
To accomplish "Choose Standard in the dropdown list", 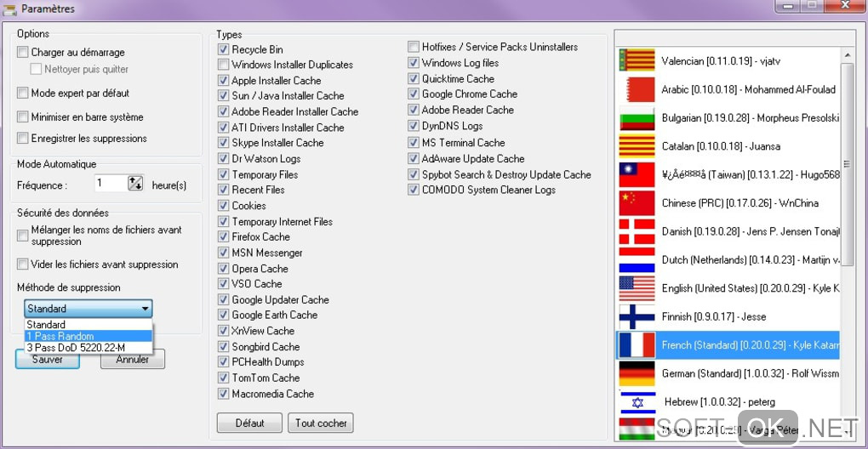I will pyautogui.click(x=88, y=325).
